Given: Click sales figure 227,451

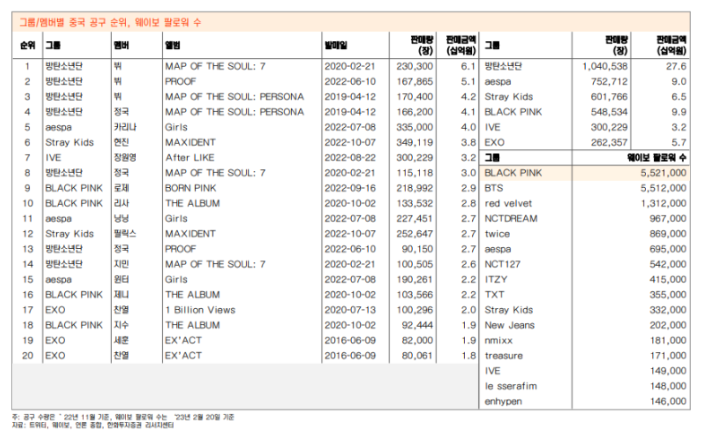Looking at the screenshot, I should click(x=414, y=219).
